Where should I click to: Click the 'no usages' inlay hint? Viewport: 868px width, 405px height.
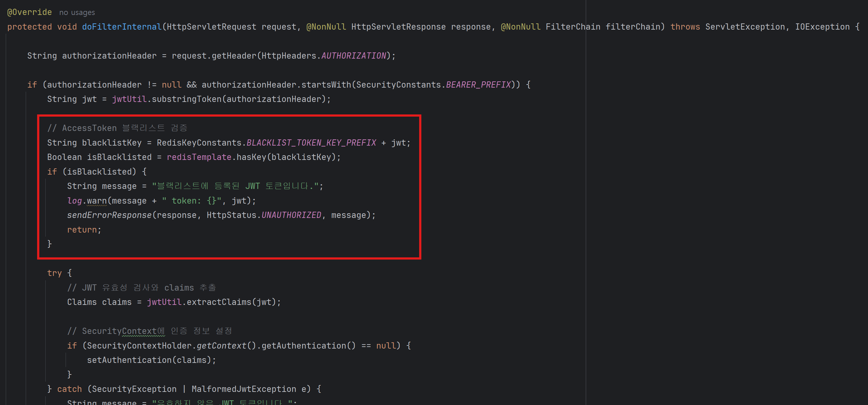click(x=77, y=12)
